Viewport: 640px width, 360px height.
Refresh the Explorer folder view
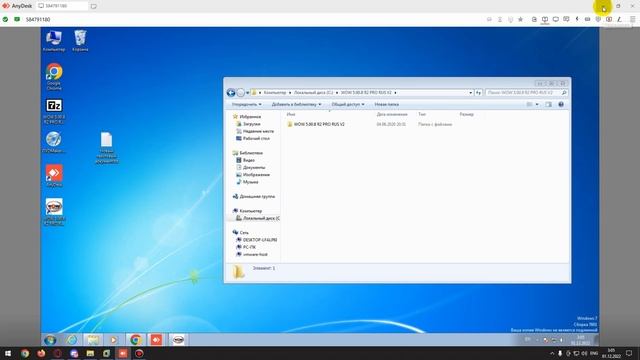coord(478,93)
